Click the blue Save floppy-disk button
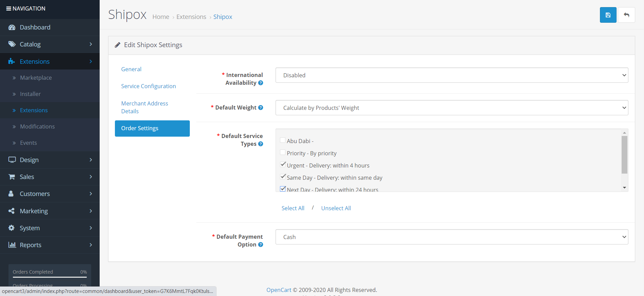Viewport: 644px width, 296px height. [x=608, y=15]
